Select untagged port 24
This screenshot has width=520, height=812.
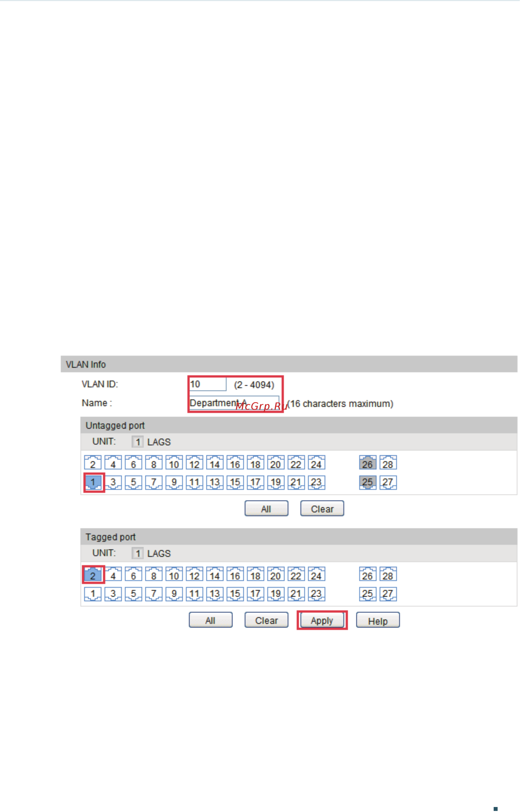click(316, 462)
